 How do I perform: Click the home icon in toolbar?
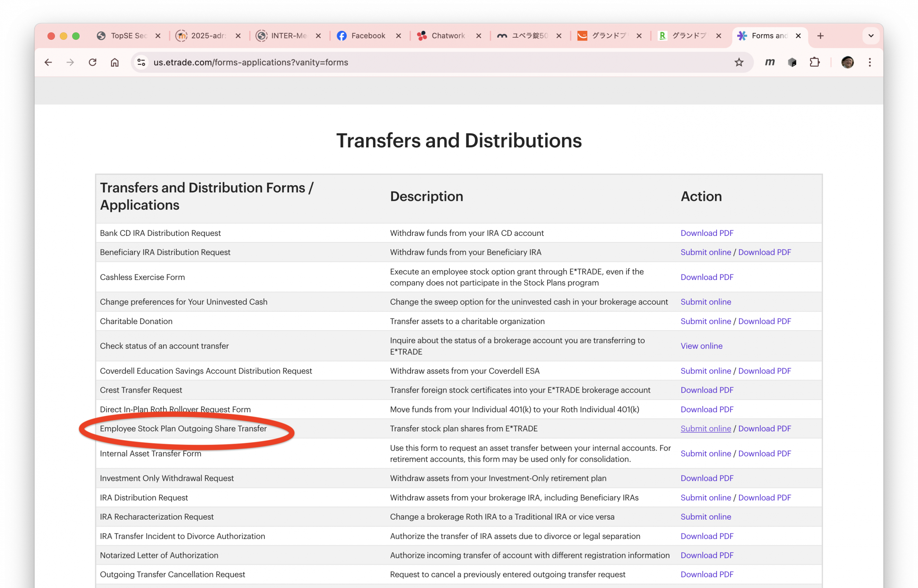click(x=114, y=62)
